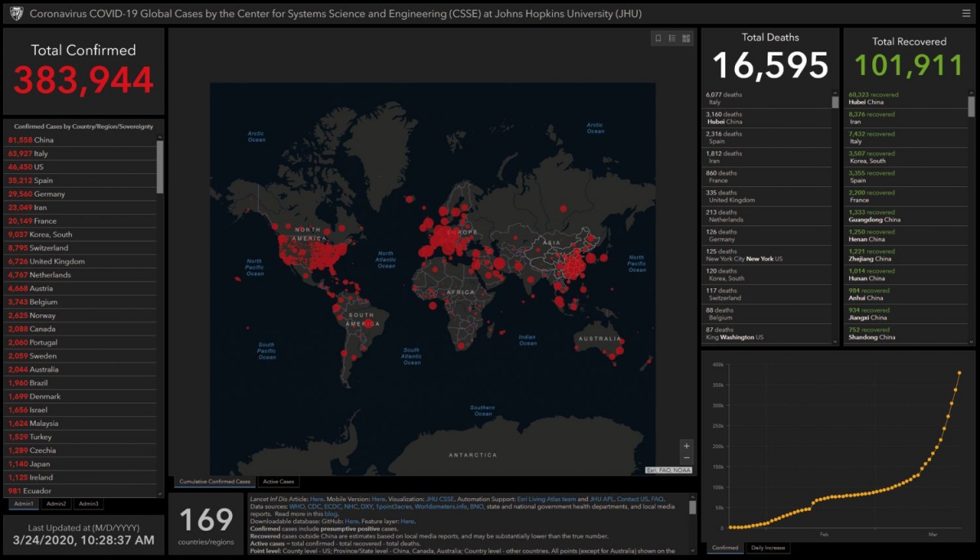Switch chart to the Daily Increase tab
980x560 pixels.
(767, 548)
